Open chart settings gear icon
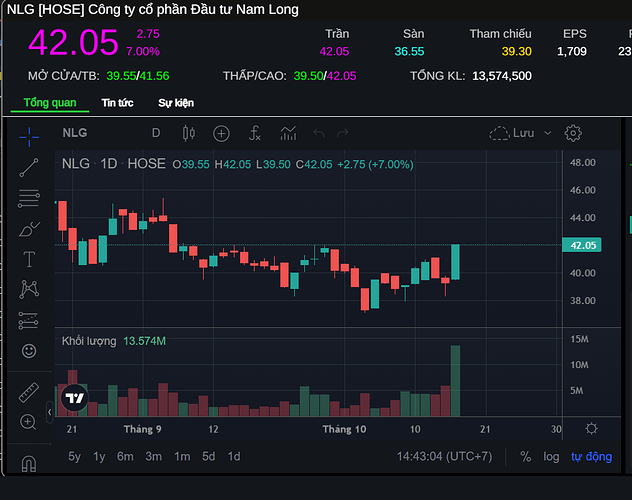632x500 pixels. pos(573,133)
